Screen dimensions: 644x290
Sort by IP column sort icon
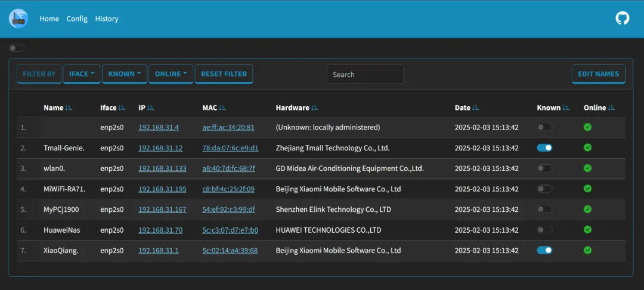click(151, 108)
